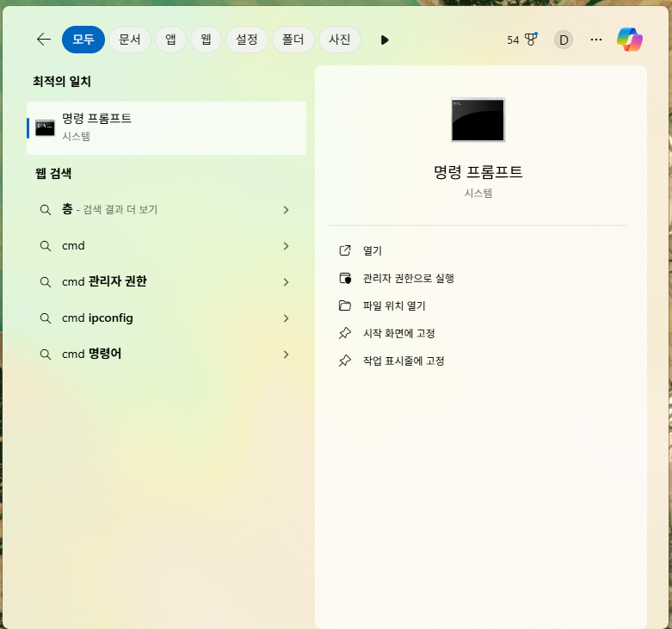Expand the cmd ipconfig web suggestion chevron
Viewport: 672px width, 629px height.
pos(286,318)
